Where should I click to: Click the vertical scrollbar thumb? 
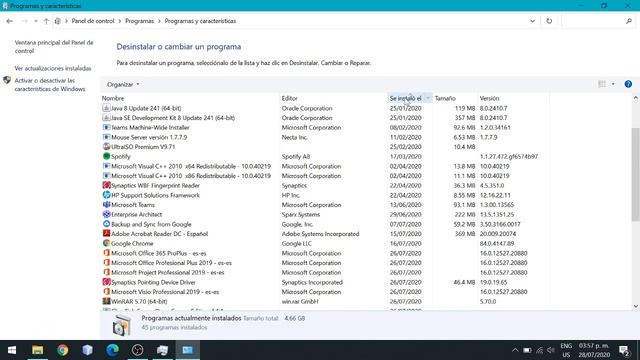point(636,175)
